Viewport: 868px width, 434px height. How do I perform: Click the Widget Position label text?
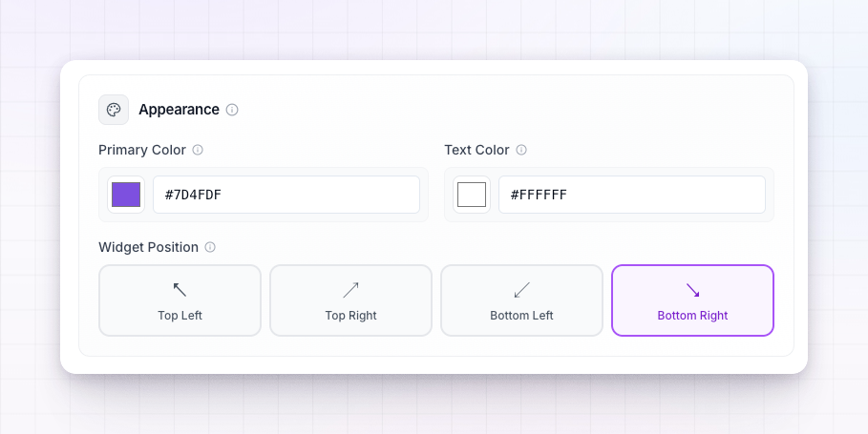(x=148, y=247)
